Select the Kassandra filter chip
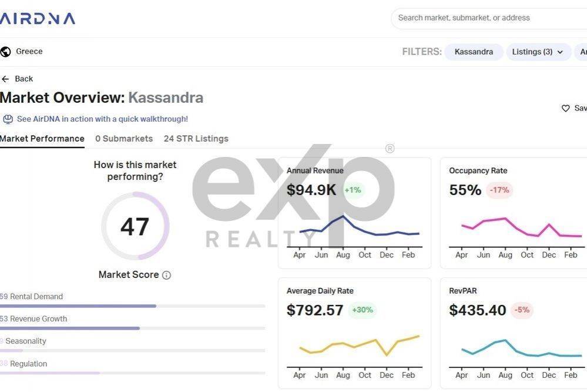Viewport: 587px width, 392px height. pyautogui.click(x=474, y=52)
